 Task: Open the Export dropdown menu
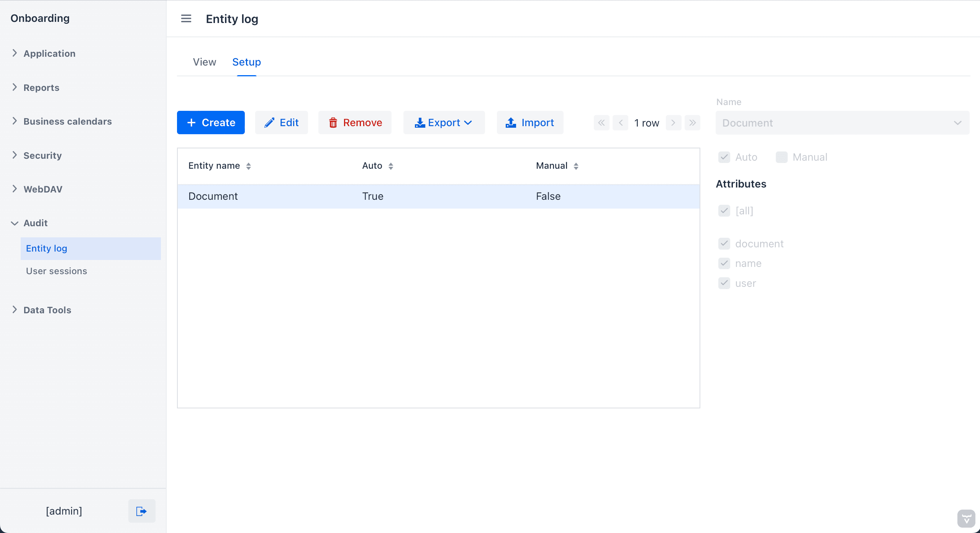[x=444, y=123]
